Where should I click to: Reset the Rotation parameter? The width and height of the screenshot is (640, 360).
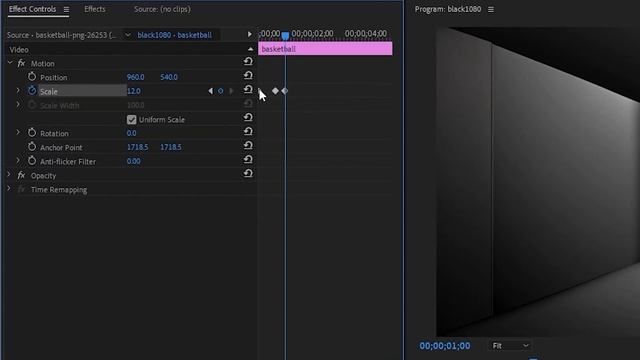[x=248, y=131]
